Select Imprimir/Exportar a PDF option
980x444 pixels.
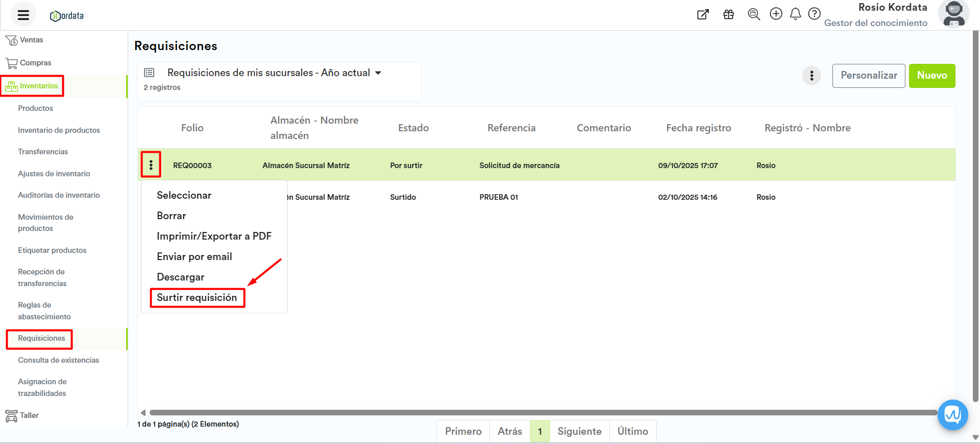pos(214,236)
